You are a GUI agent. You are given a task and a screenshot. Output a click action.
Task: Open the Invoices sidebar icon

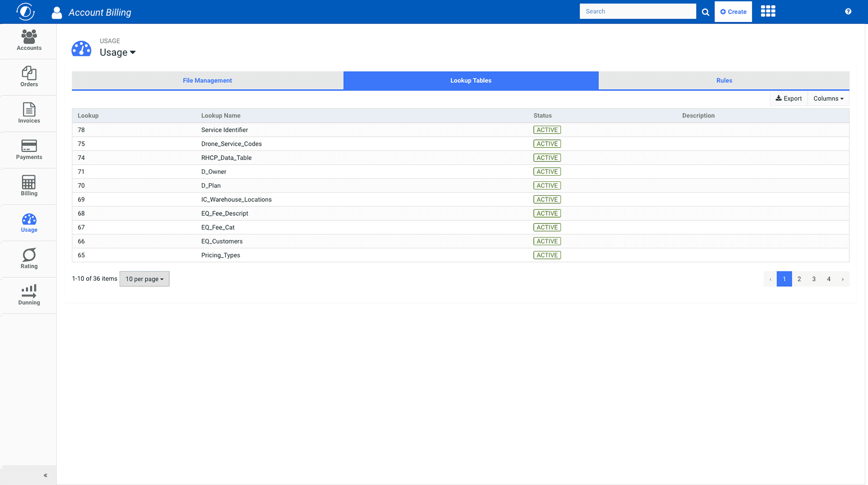29,113
